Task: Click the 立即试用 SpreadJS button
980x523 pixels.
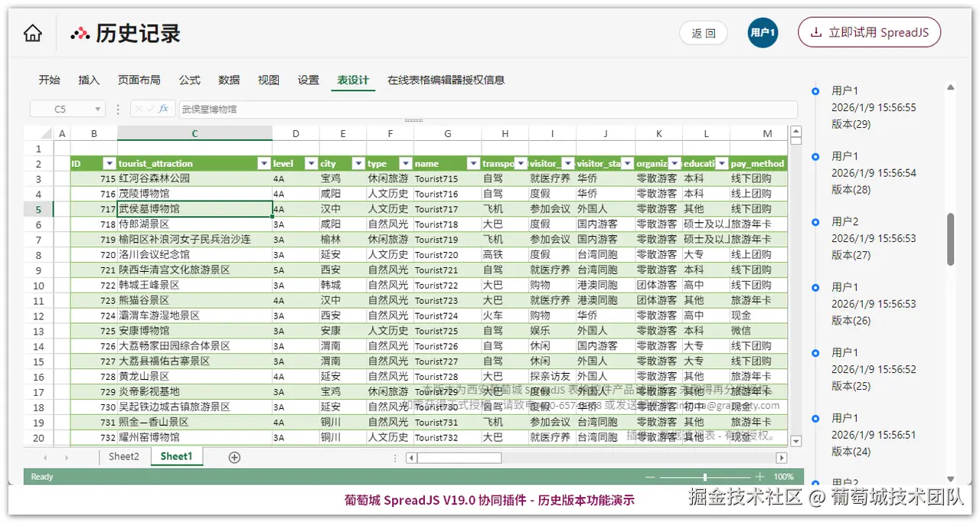Action: (869, 32)
